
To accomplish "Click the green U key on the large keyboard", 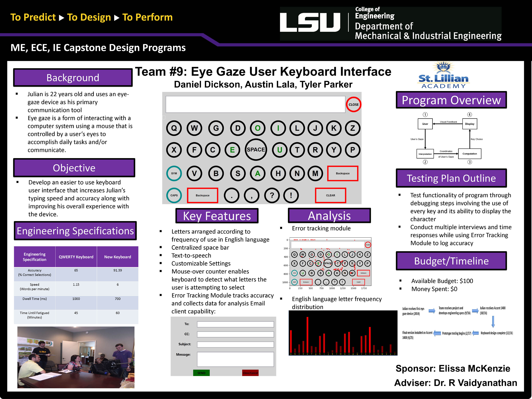I will click(x=279, y=150).
